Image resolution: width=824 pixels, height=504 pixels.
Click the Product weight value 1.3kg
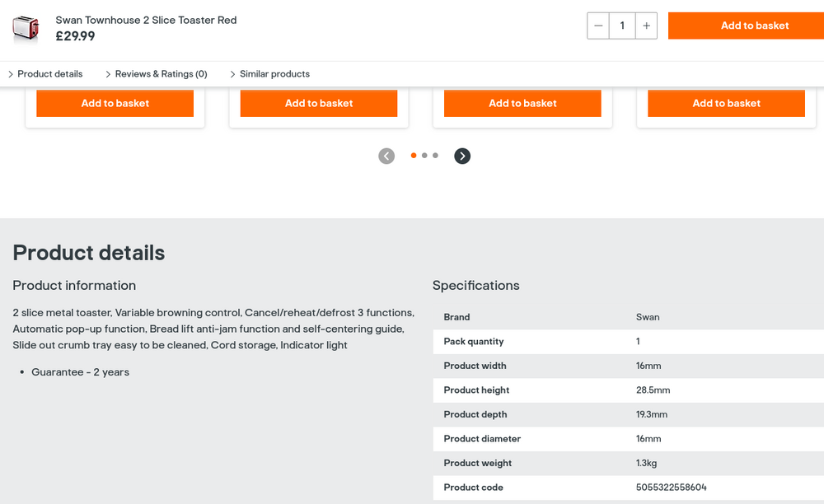(646, 463)
